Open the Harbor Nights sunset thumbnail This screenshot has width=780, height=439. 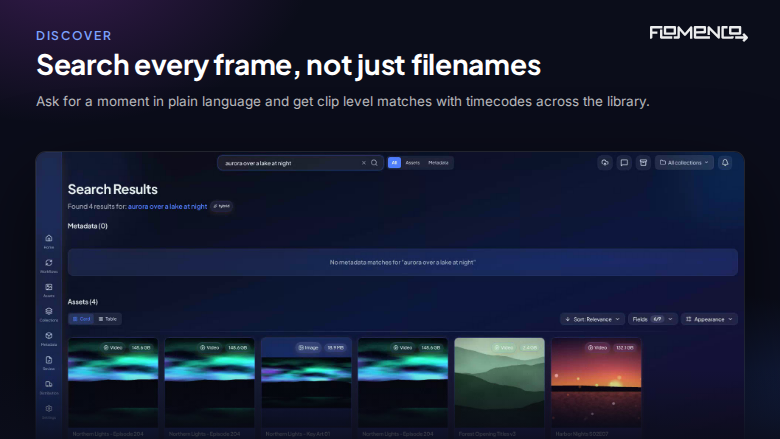click(596, 382)
